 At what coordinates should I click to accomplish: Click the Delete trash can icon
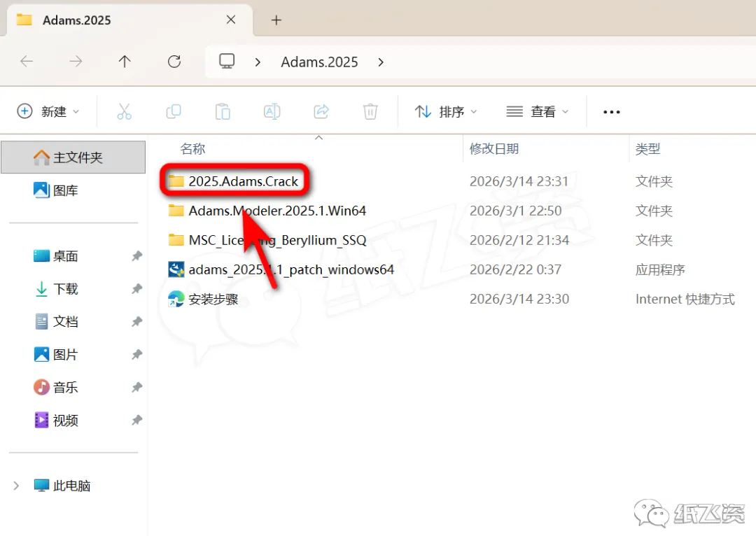[x=370, y=112]
